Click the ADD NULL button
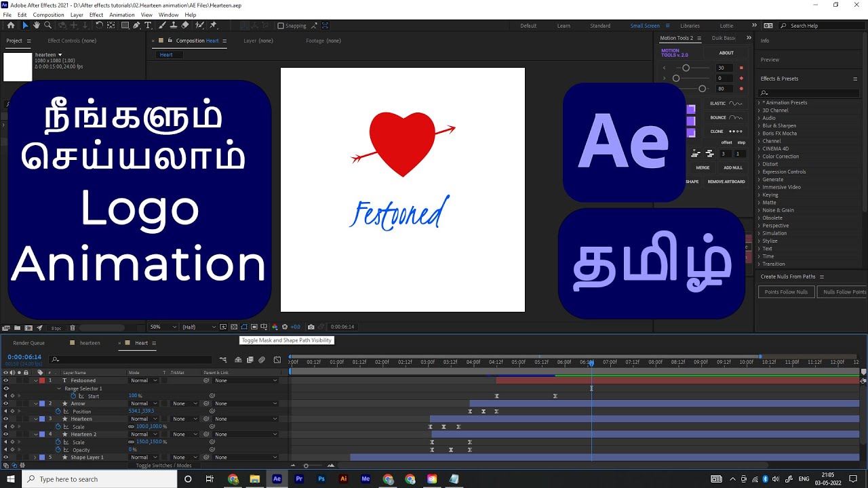Viewport: 868px width, 488px height. coord(733,167)
